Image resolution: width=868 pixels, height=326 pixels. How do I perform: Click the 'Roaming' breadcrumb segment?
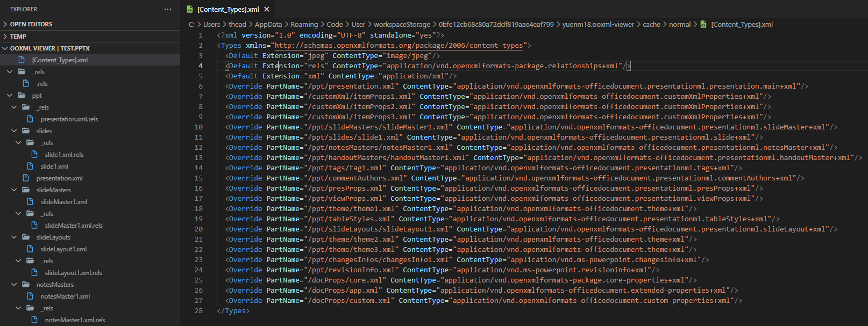304,25
